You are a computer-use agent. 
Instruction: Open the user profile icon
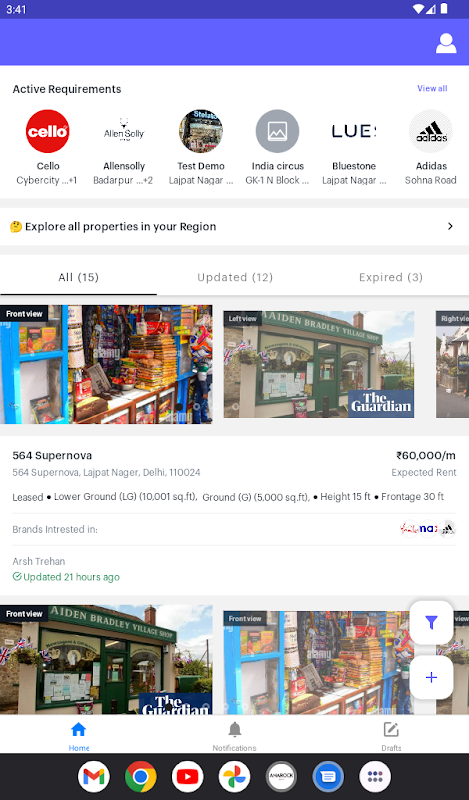[446, 43]
